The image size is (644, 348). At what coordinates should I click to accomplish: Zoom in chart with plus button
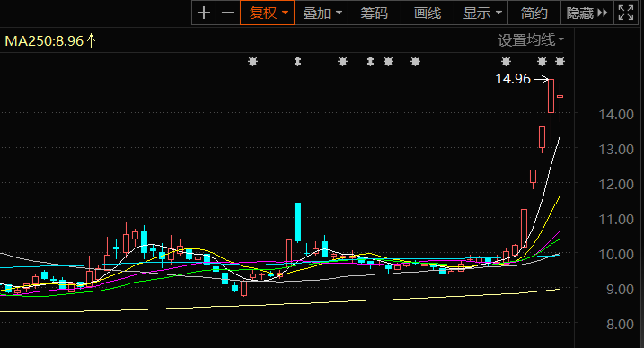(x=204, y=13)
